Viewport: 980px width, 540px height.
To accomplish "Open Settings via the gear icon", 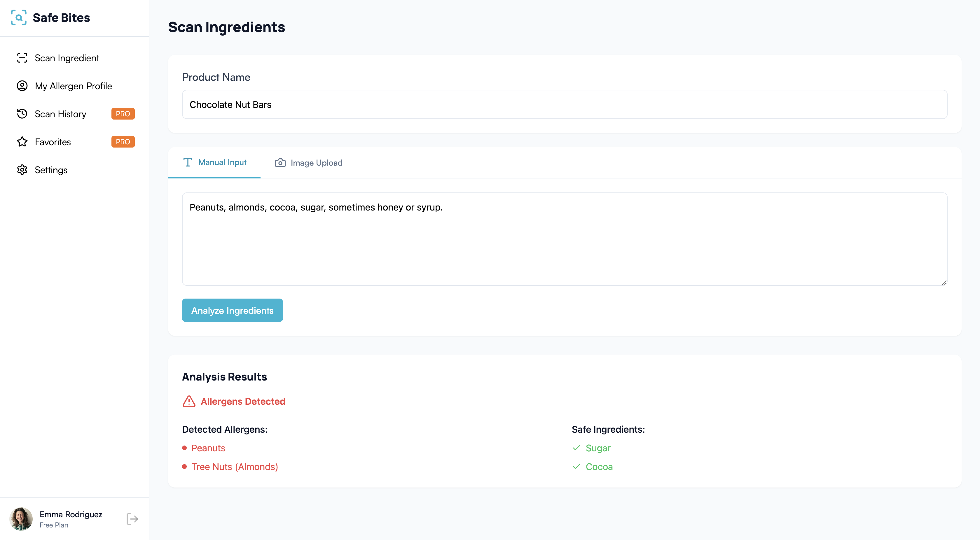I will pos(22,170).
